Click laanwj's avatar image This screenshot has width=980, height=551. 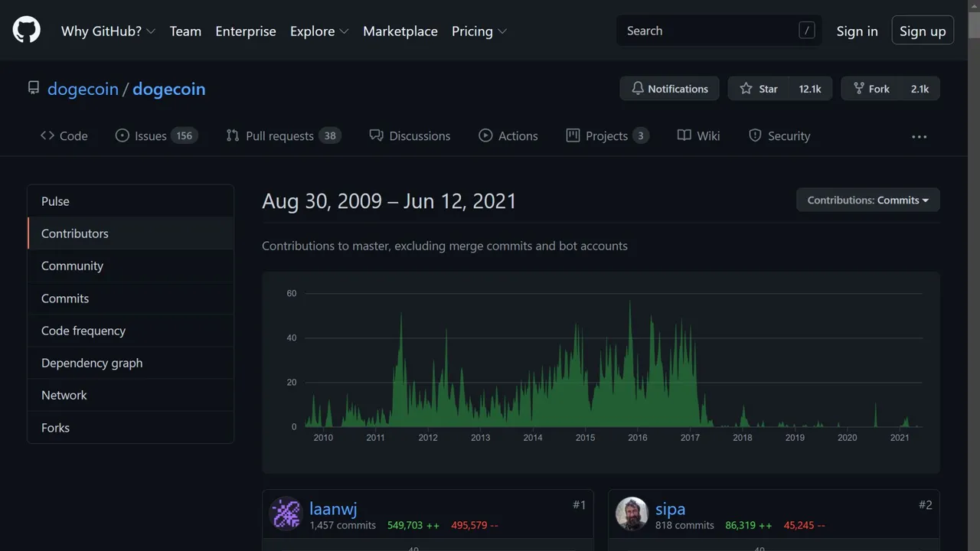click(286, 514)
